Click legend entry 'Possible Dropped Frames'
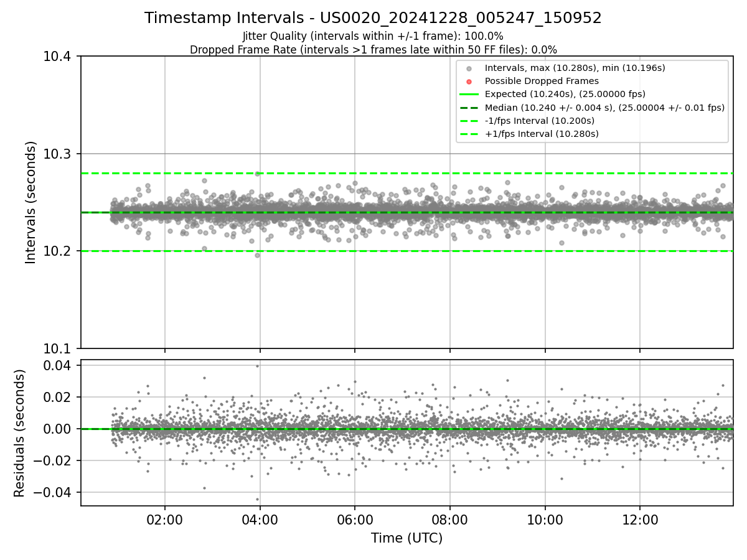The width and height of the screenshot is (747, 560). (542, 81)
